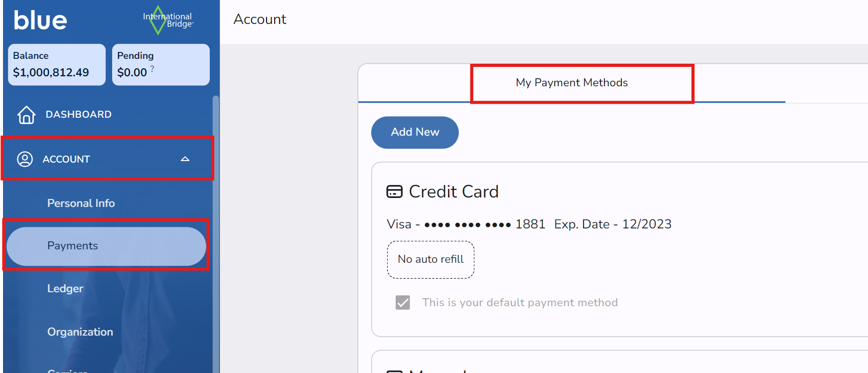This screenshot has height=373, width=868.
Task: Click the Balance amount card
Action: [x=56, y=65]
